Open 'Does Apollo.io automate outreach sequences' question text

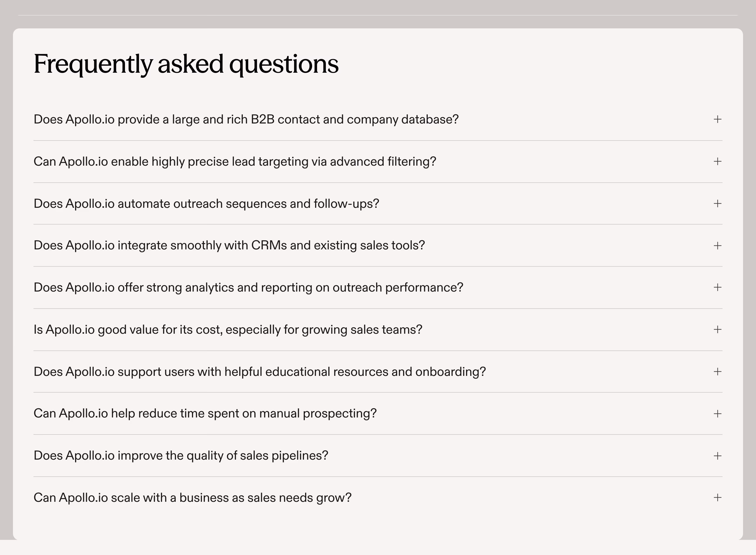pyautogui.click(x=207, y=203)
